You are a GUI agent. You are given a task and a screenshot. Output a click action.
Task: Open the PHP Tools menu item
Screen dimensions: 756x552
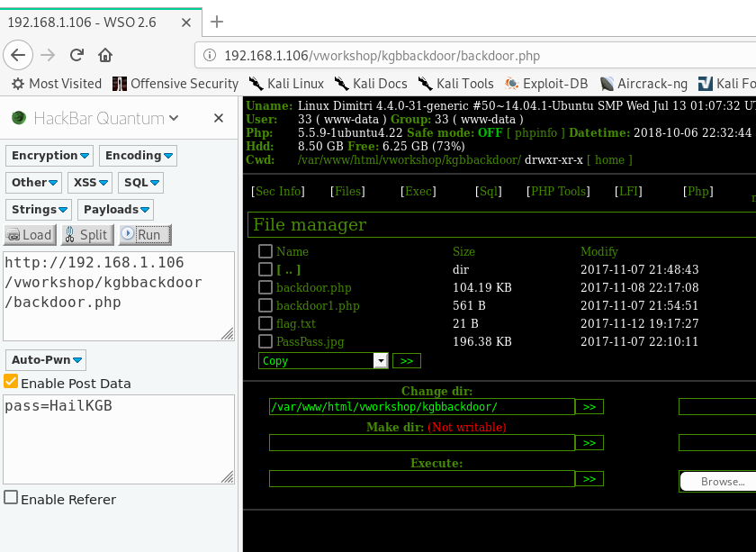560,191
